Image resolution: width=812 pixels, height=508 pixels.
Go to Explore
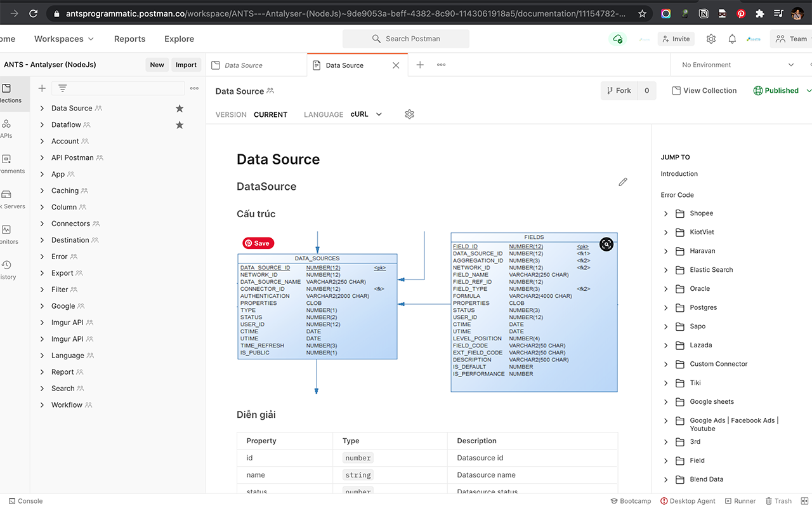[180, 39]
